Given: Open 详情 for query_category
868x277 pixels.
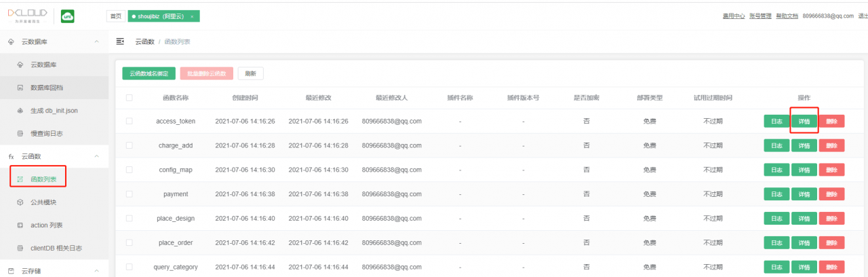Looking at the screenshot, I should pyautogui.click(x=804, y=267).
